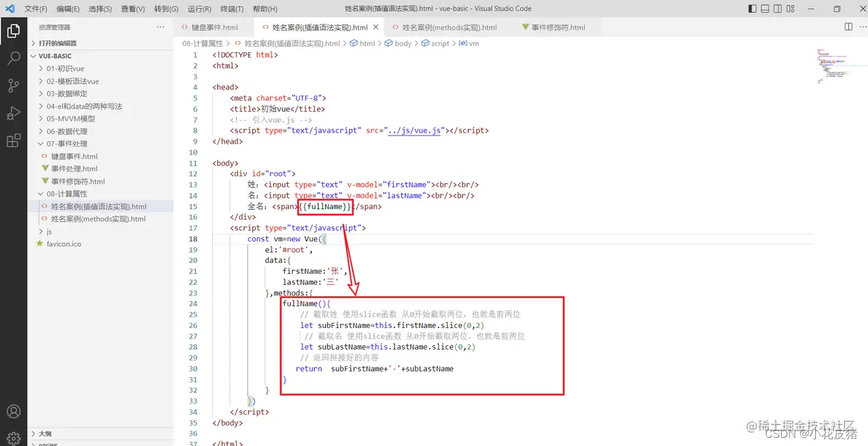868x446 pixels.
Task: Click html file icon of 键盘事件.html in explorer
Action: (45, 156)
